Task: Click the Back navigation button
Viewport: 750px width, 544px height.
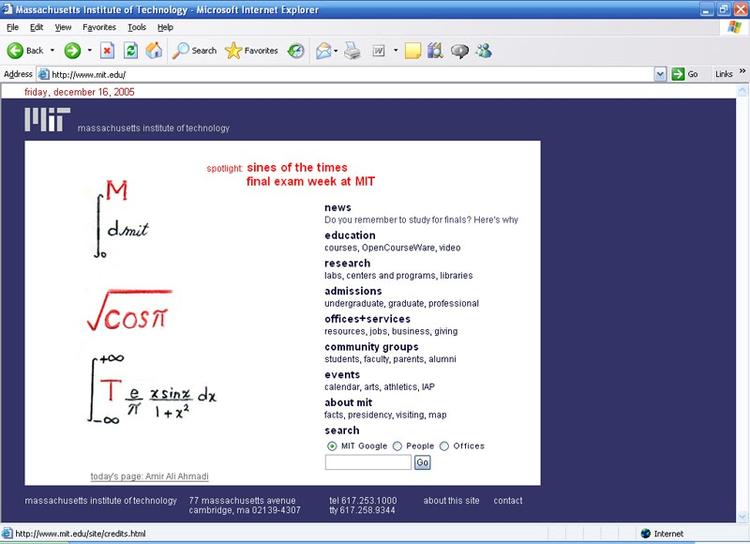Action: click(x=25, y=51)
